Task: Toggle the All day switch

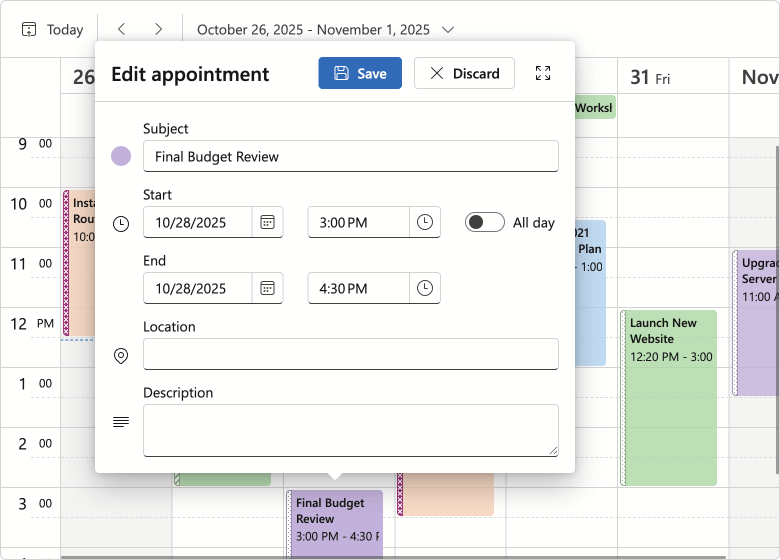Action: [485, 222]
